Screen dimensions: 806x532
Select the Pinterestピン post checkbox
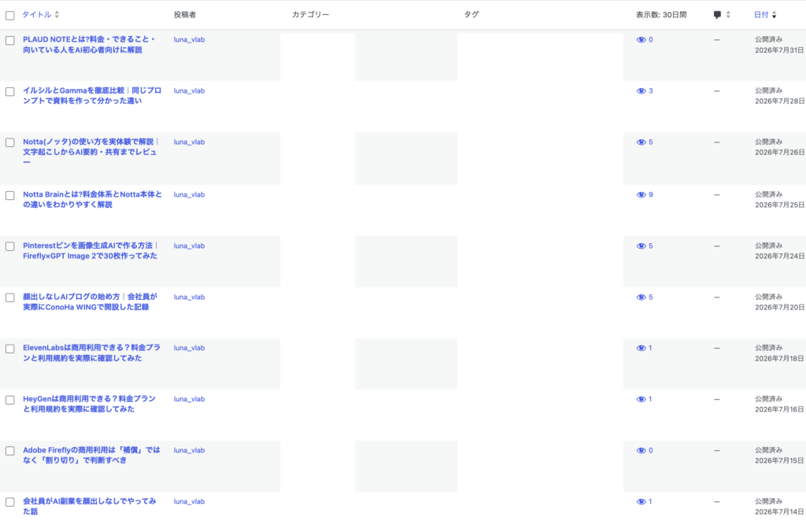coord(9,247)
